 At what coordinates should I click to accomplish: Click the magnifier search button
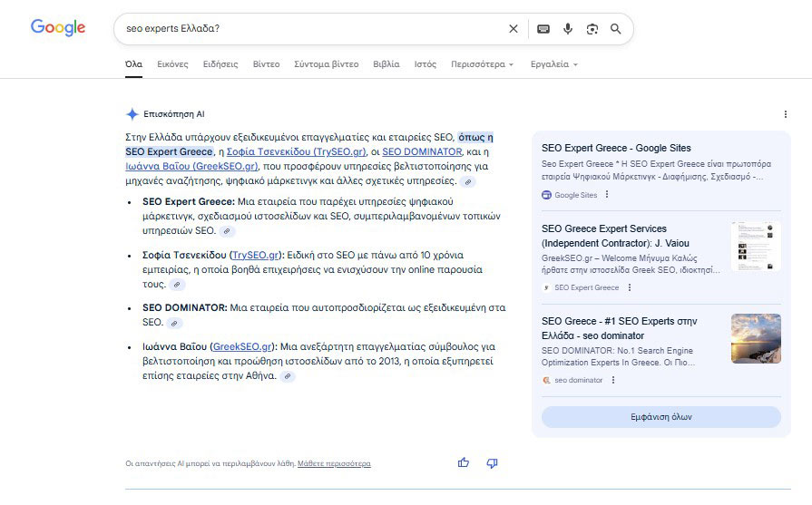[x=616, y=29]
